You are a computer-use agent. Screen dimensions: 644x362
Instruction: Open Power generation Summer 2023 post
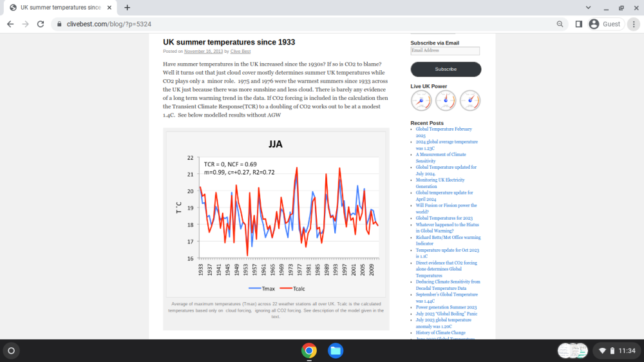click(x=446, y=307)
